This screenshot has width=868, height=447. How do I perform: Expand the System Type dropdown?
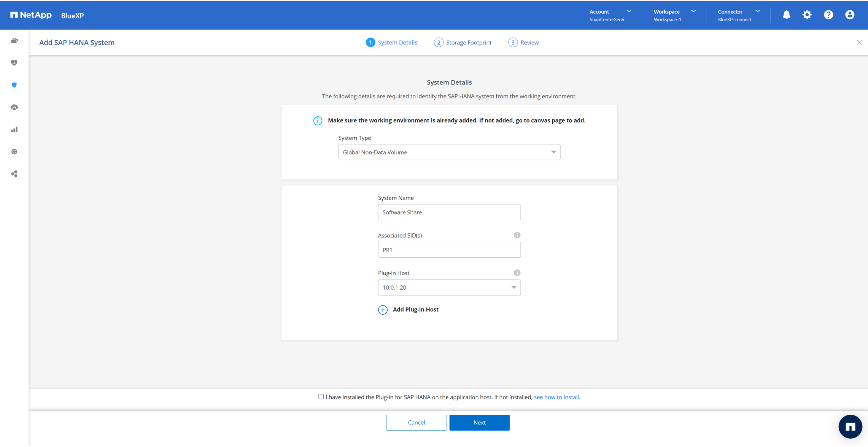coord(449,152)
